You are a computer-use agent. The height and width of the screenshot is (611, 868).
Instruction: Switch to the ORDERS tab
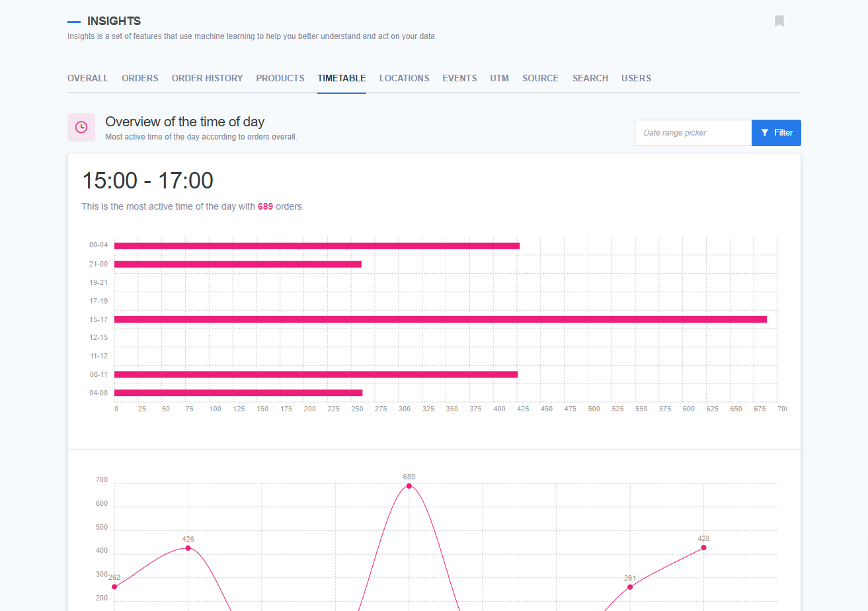click(140, 78)
